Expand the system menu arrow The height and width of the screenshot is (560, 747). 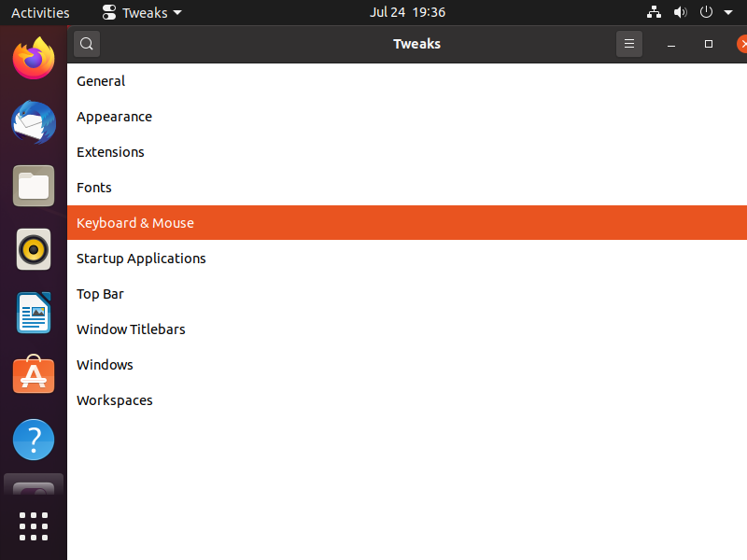[728, 13]
